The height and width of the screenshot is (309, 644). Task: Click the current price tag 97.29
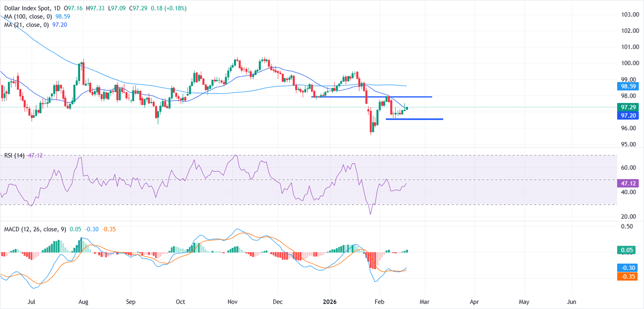pos(630,107)
